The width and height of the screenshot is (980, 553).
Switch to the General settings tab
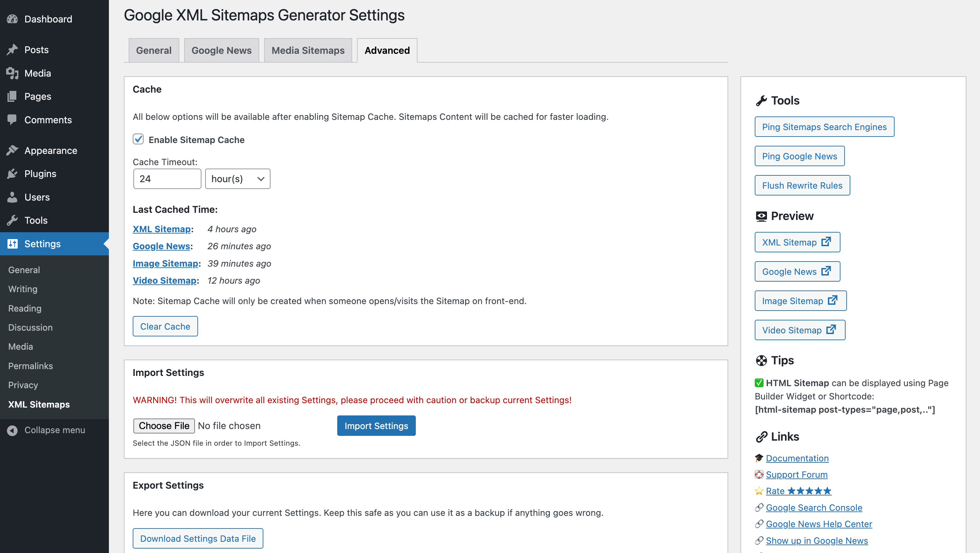click(x=153, y=50)
